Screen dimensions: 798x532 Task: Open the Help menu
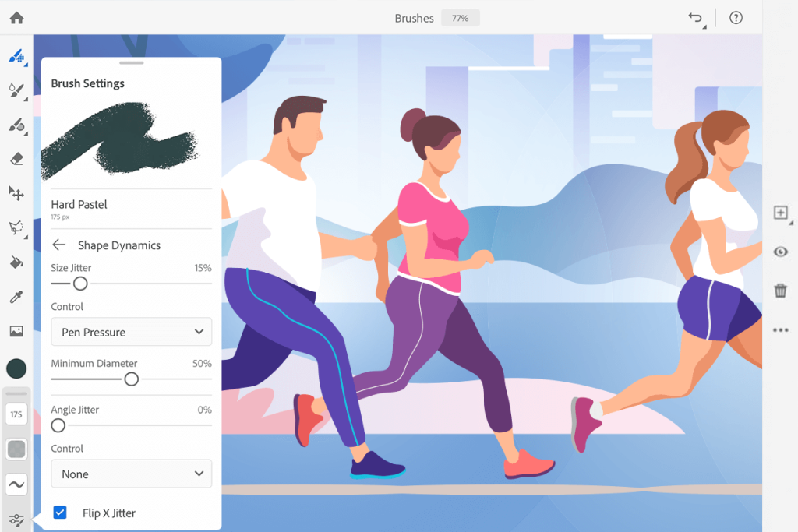pyautogui.click(x=736, y=17)
